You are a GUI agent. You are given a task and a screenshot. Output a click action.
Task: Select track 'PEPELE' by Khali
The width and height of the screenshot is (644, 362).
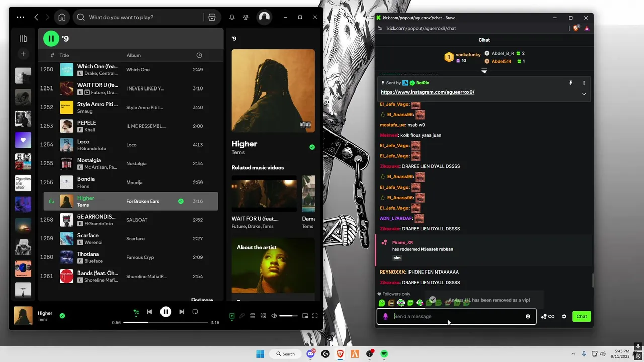131,126
